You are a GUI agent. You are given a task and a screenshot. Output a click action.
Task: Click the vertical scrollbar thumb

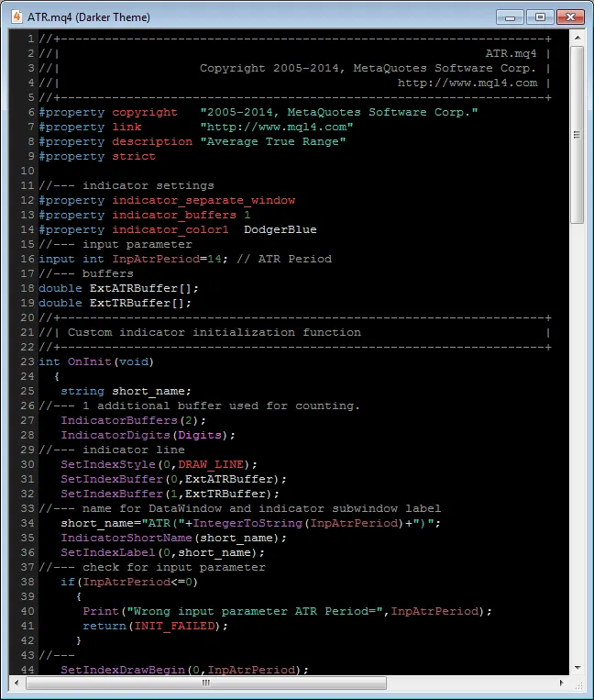(x=577, y=134)
